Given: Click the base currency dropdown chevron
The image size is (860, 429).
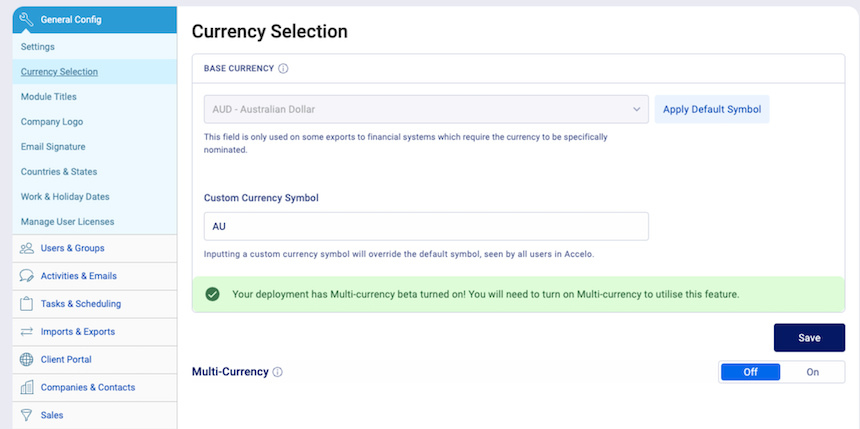Looking at the screenshot, I should (636, 109).
